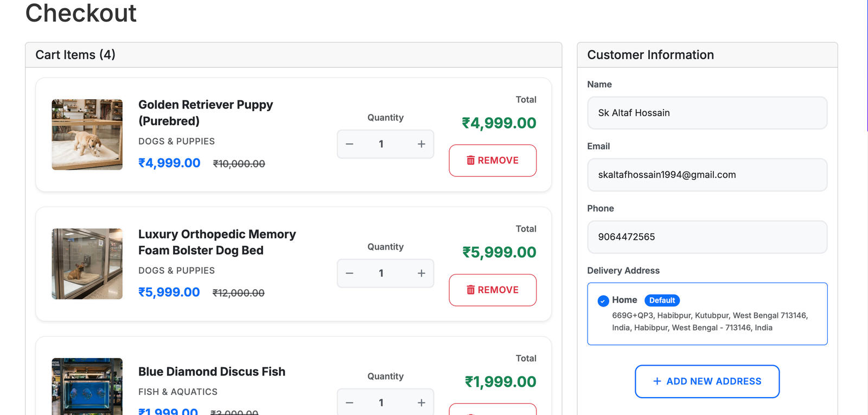This screenshot has height=415, width=868.
Task: Click DOGS & PUPPIES under Orthopedic Bed
Action: [176, 270]
